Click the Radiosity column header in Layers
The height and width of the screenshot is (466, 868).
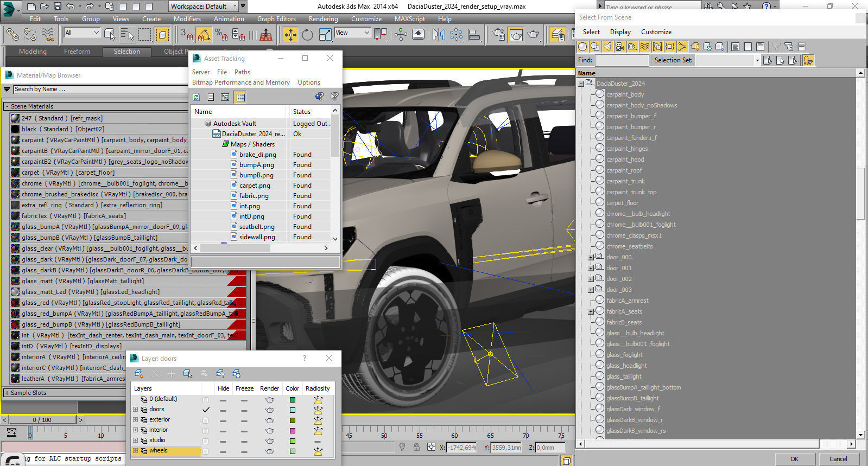pyautogui.click(x=318, y=388)
